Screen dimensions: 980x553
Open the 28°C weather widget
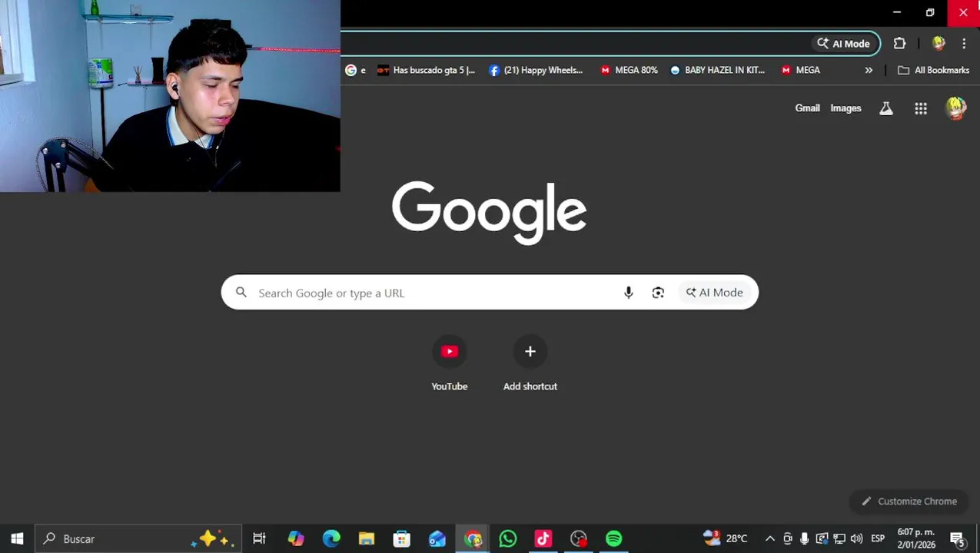point(725,538)
